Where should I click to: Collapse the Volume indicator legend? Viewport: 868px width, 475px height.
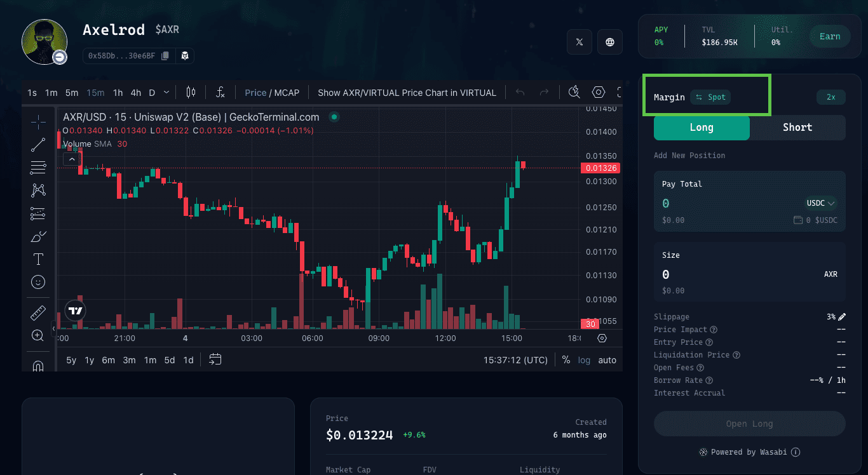click(x=71, y=159)
